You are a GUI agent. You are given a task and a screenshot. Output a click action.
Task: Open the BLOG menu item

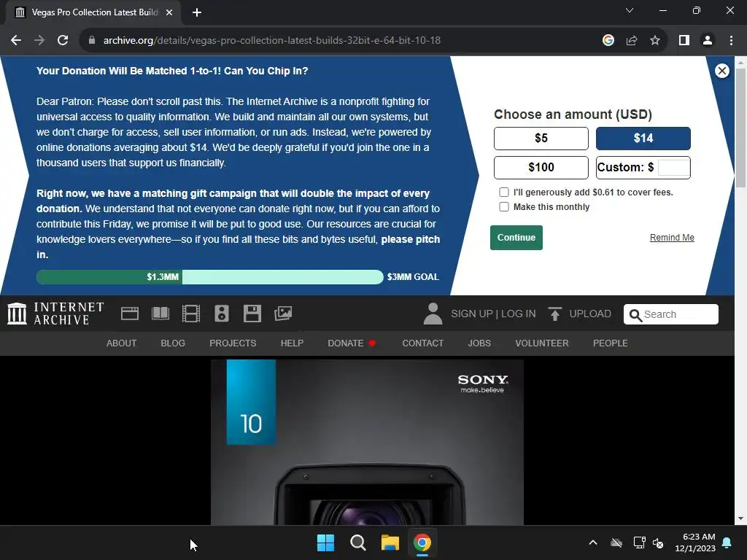pos(173,343)
